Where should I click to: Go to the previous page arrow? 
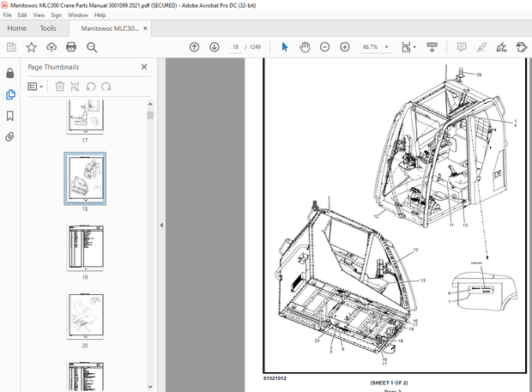[194, 47]
